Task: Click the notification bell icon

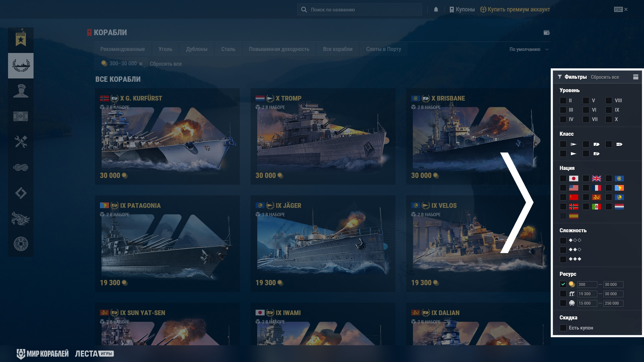Action: click(436, 9)
